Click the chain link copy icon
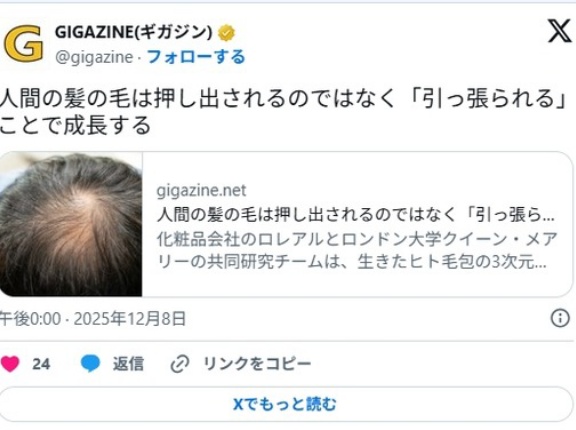This screenshot has height=430, width=576. (x=180, y=364)
